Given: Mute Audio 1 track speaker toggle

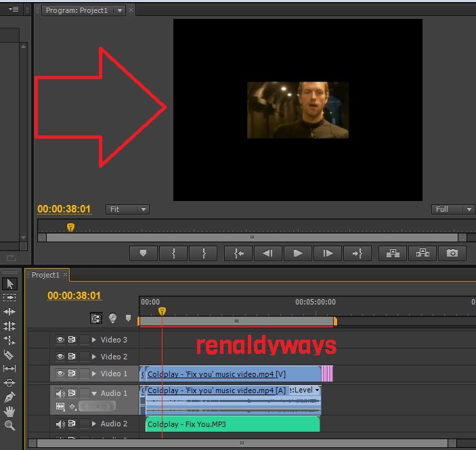Looking at the screenshot, I should pyautogui.click(x=60, y=394).
